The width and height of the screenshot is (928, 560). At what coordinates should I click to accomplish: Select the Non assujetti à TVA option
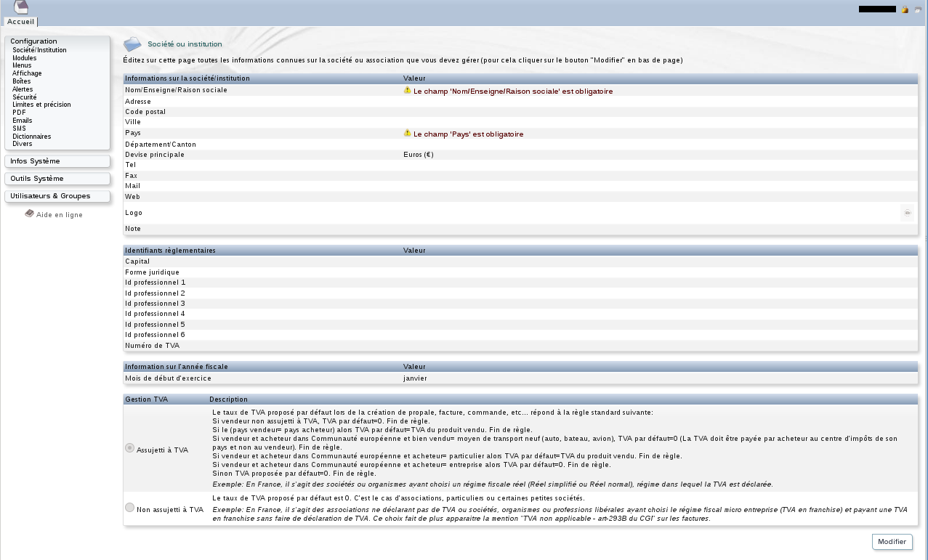click(130, 508)
